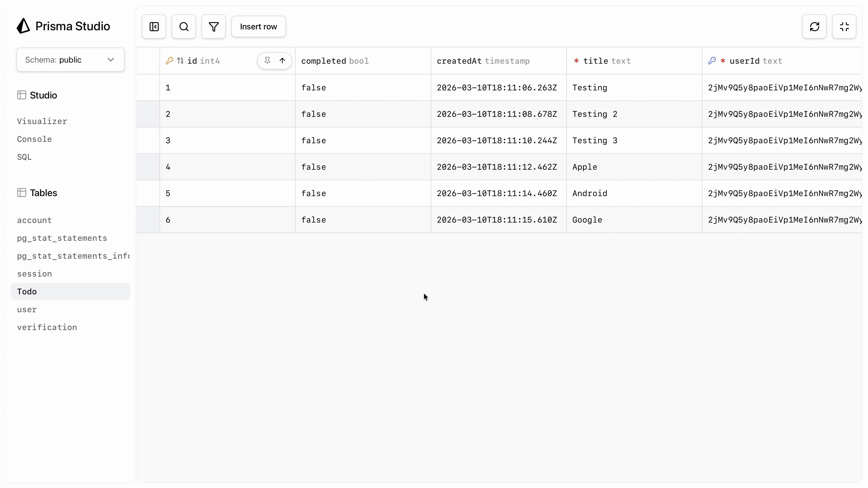The height and width of the screenshot is (488, 868).
Task: Open the Schema: public dropdown
Action: [70, 60]
